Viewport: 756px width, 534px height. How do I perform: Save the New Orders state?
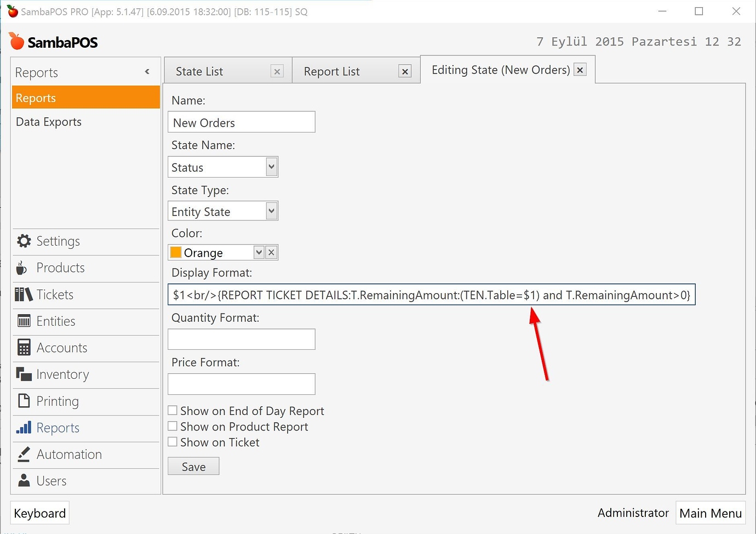click(x=193, y=466)
